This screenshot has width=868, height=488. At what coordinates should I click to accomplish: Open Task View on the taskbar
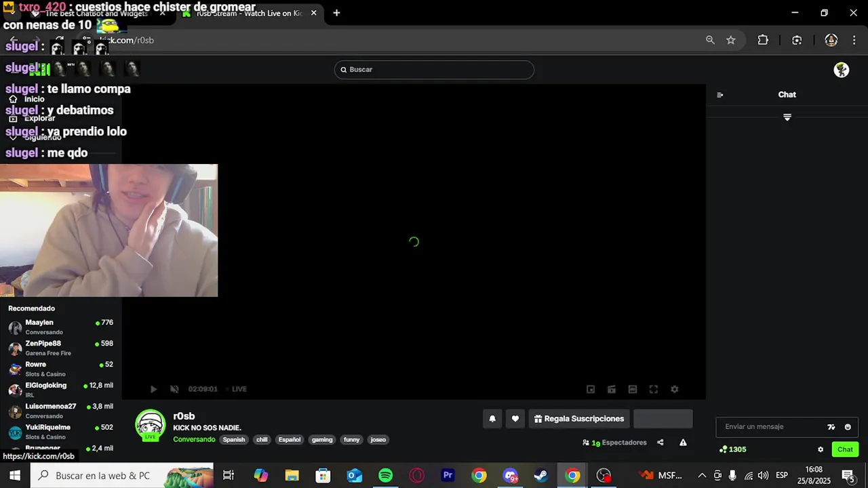(x=229, y=476)
